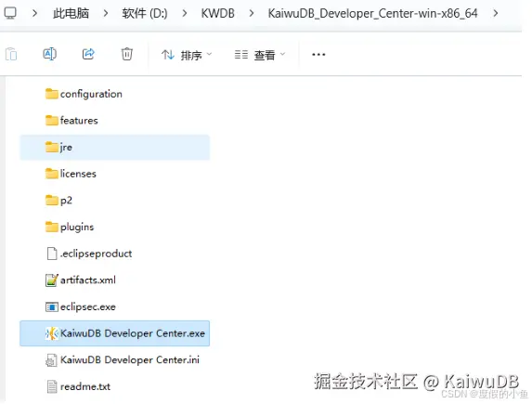Click the rename icon in toolbar
This screenshot has height=404, width=532.
click(49, 54)
